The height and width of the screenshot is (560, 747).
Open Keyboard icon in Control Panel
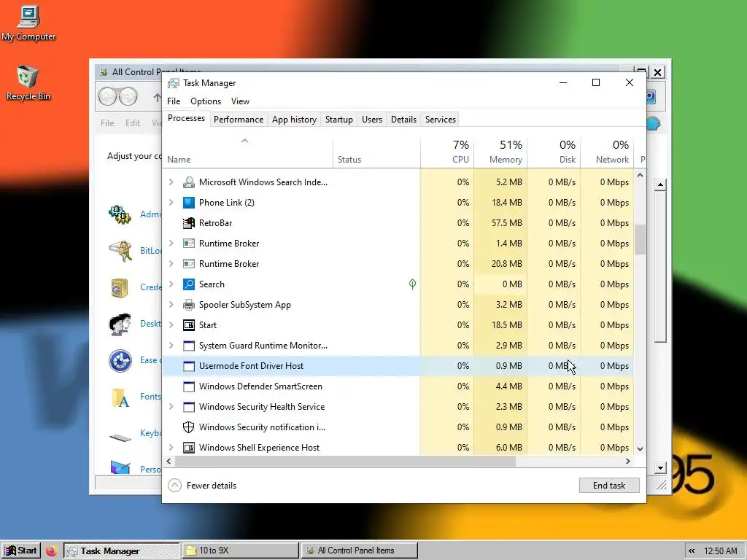[120, 437]
